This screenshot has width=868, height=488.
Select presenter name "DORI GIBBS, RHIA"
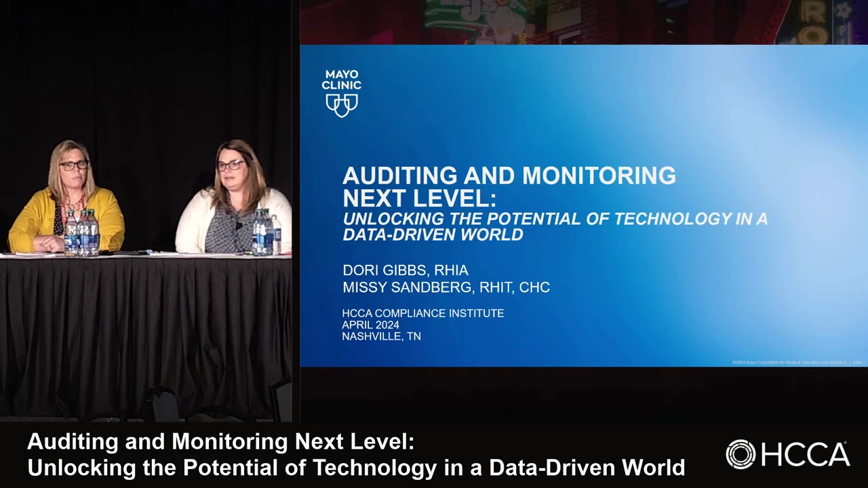[x=405, y=270]
